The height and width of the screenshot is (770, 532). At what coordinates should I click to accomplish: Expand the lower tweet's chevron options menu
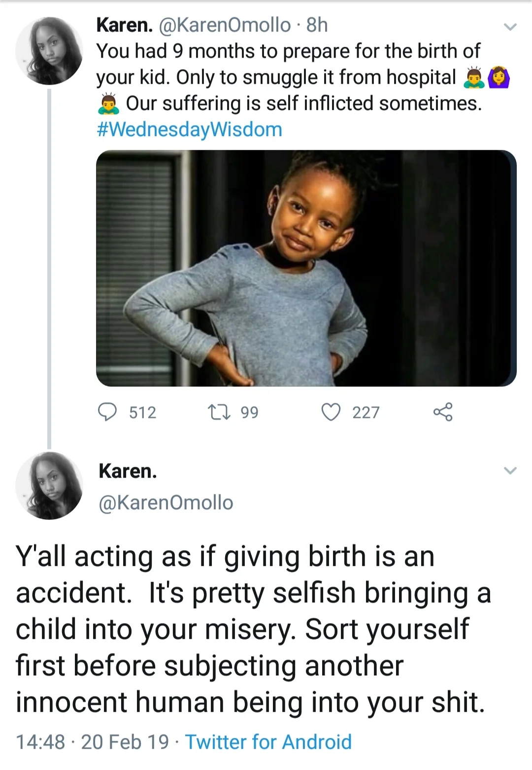pyautogui.click(x=510, y=470)
